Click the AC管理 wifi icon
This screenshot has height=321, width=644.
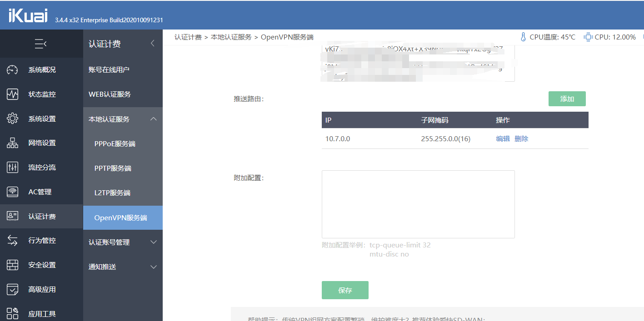(x=12, y=192)
